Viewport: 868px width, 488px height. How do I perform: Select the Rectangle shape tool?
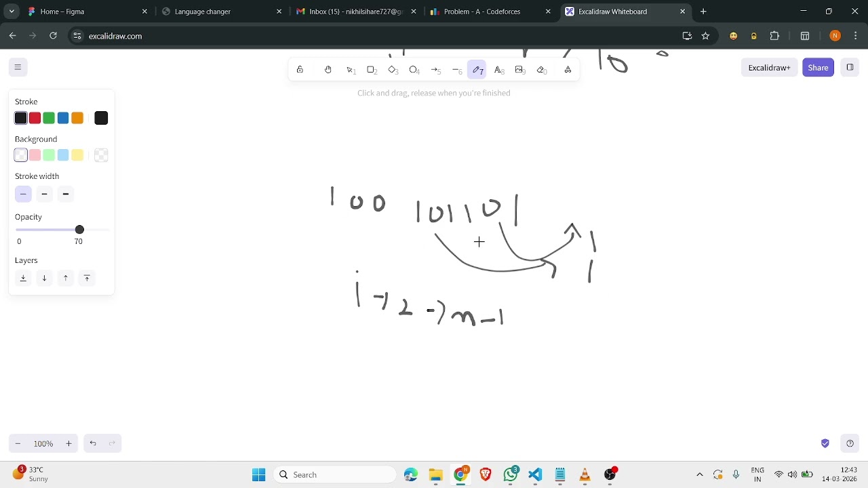(x=372, y=70)
